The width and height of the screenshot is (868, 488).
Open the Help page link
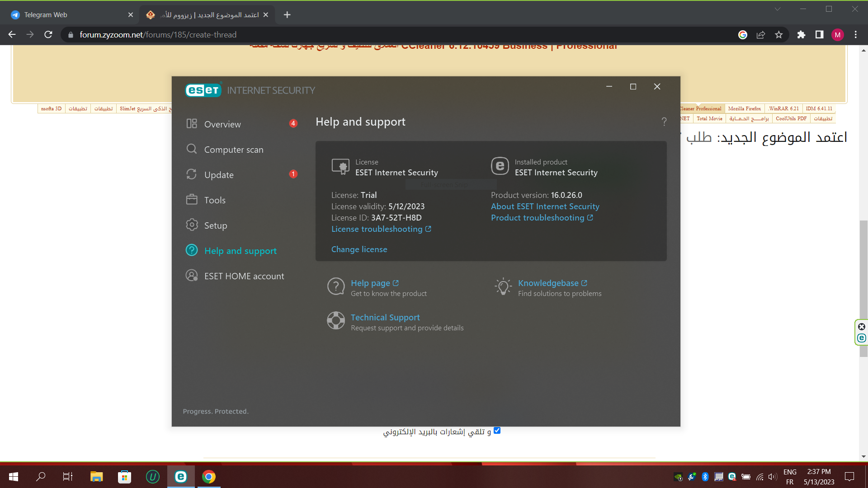(x=375, y=283)
